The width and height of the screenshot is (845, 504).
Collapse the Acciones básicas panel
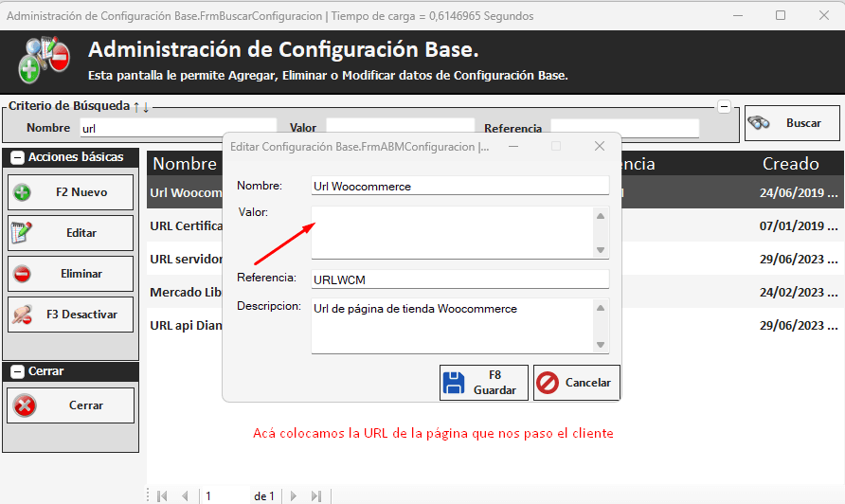pos(17,157)
